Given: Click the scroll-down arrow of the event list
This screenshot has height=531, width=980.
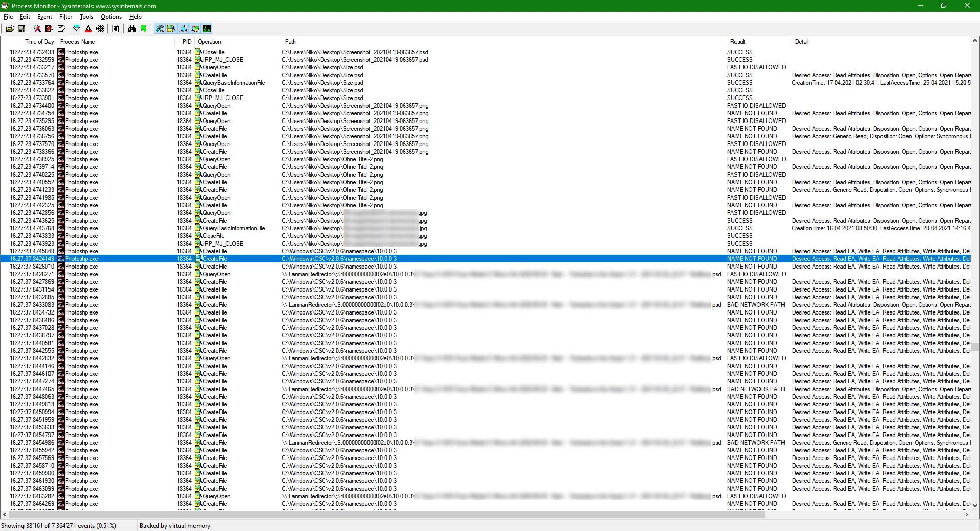Looking at the screenshot, I should coord(975,506).
